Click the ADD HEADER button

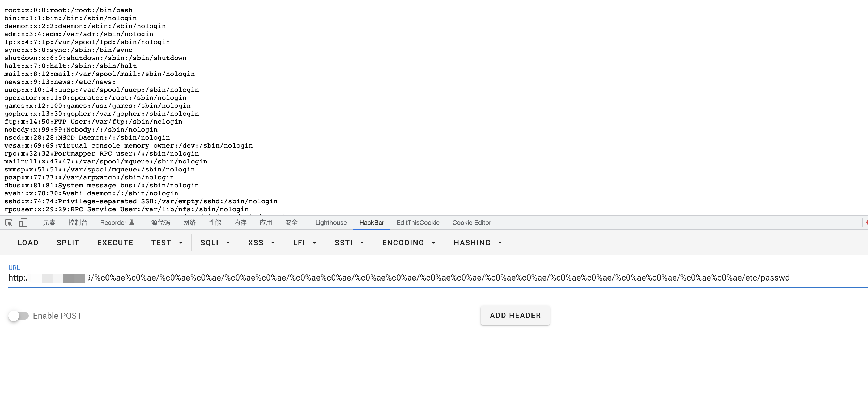pos(515,316)
